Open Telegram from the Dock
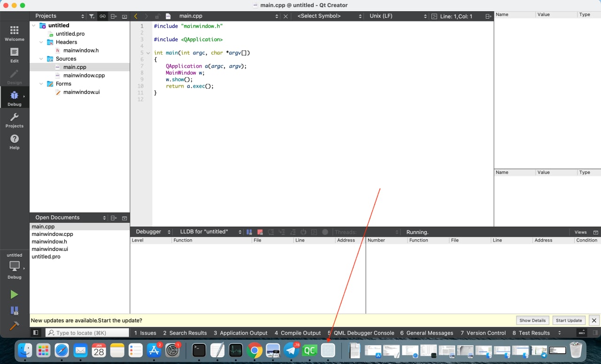The width and height of the screenshot is (601, 364). pos(292,350)
